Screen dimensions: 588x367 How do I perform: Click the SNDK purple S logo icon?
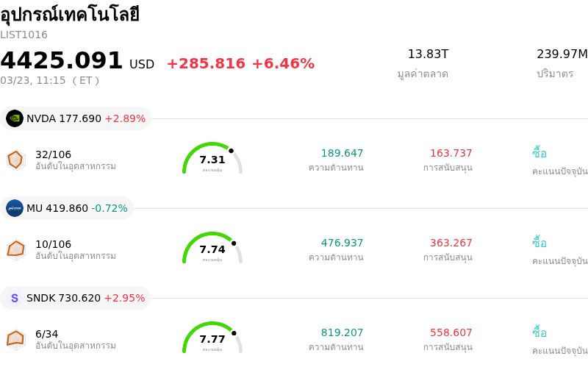tap(15, 298)
